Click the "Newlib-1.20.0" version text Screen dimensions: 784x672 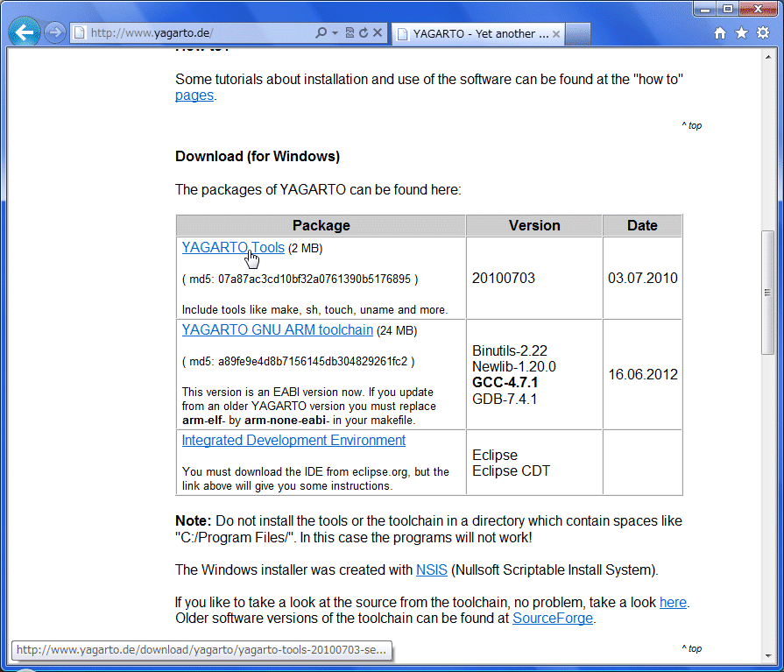coord(514,366)
